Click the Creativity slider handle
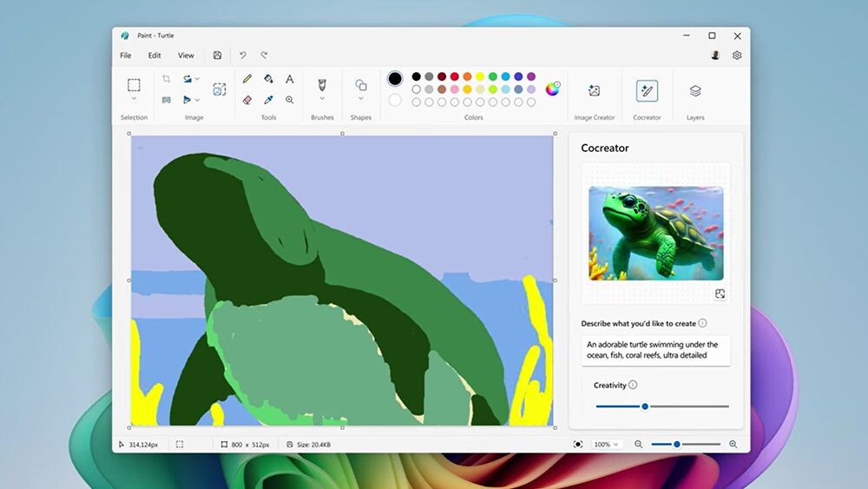The image size is (868, 489). pos(645,406)
